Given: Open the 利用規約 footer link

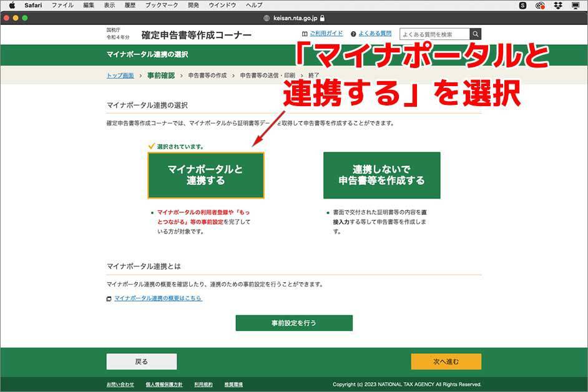Looking at the screenshot, I should [203, 385].
